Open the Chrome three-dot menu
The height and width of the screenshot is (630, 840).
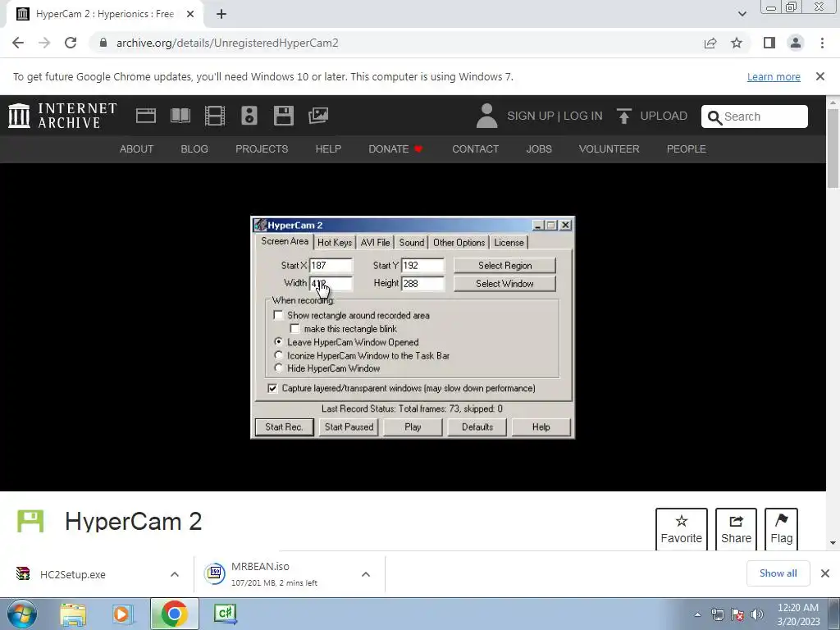(x=822, y=43)
